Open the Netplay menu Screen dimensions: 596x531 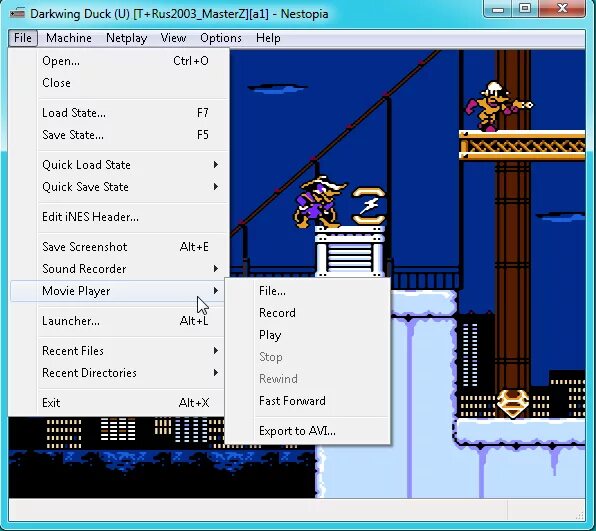pyautogui.click(x=127, y=38)
